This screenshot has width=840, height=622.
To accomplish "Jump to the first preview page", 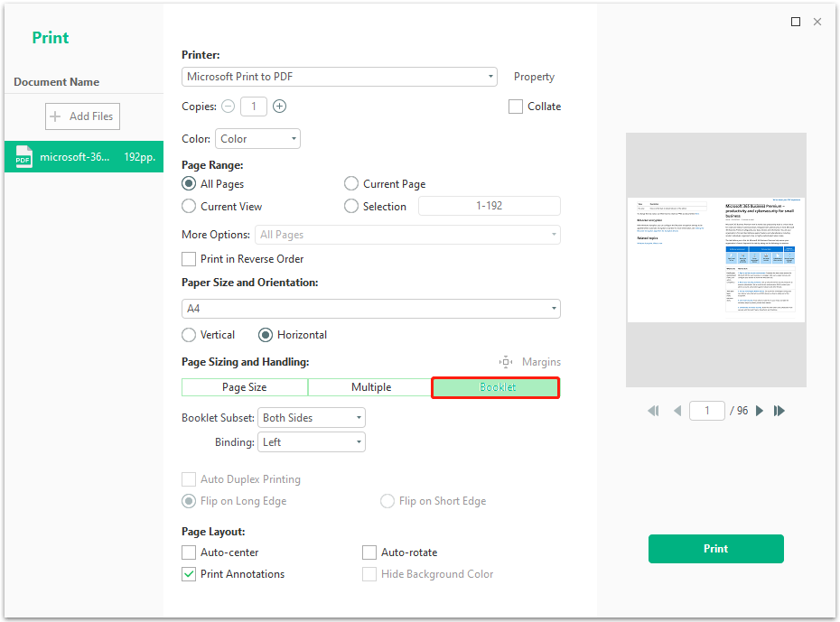I will coord(653,411).
